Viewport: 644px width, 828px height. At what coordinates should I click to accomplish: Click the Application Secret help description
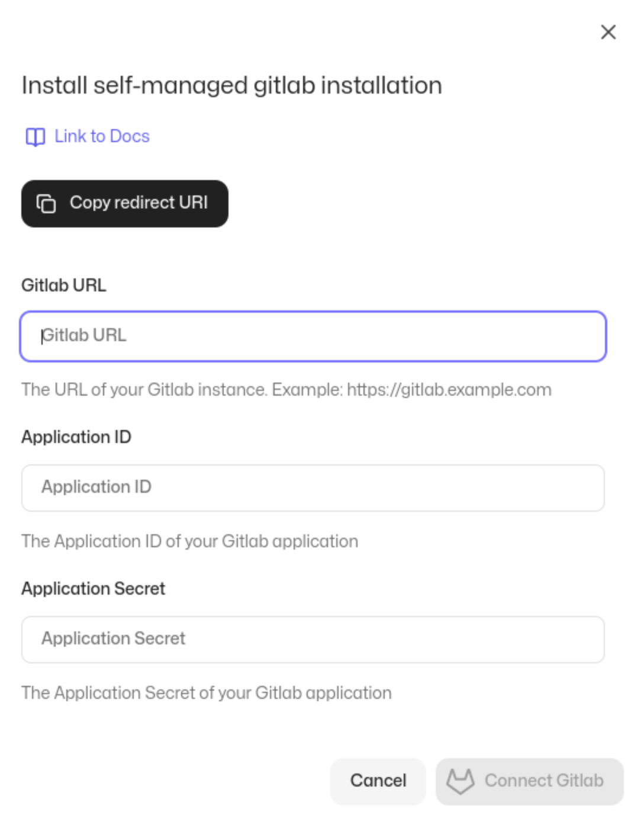(207, 693)
